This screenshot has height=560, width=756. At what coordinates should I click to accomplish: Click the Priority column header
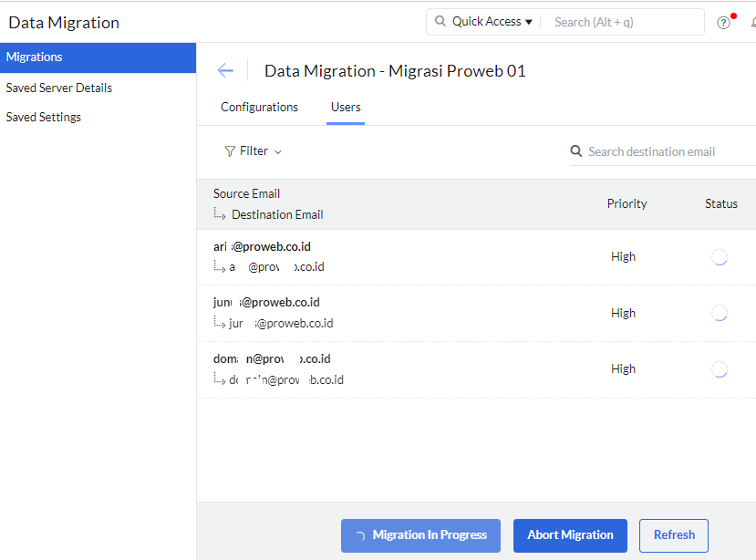coord(627,204)
